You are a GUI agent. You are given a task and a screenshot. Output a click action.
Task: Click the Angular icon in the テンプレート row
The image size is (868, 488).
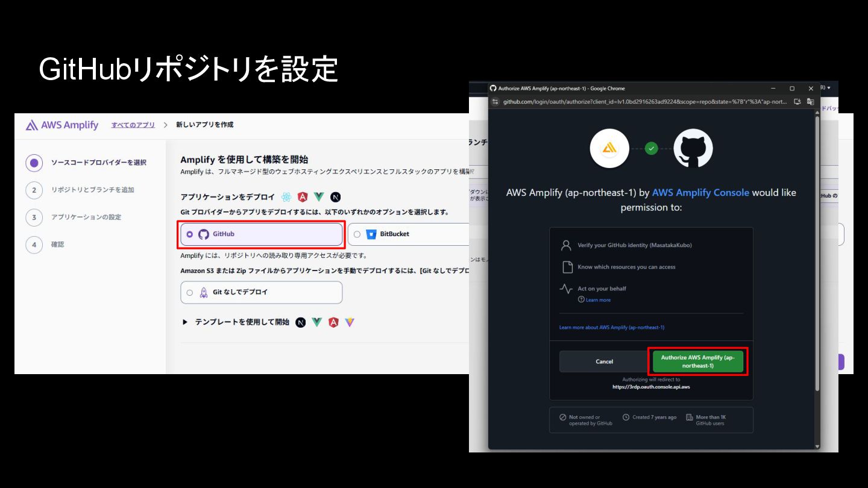[x=333, y=322]
